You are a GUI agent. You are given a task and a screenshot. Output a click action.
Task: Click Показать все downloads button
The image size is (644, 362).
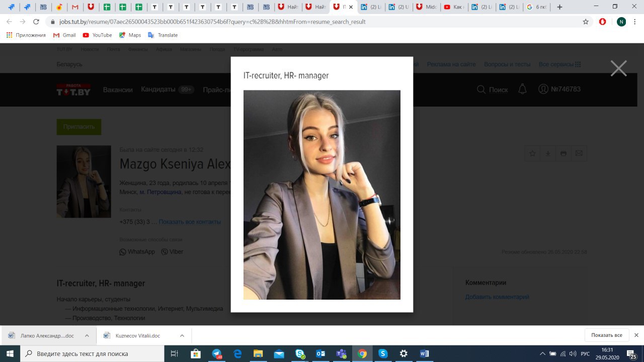coord(607,335)
